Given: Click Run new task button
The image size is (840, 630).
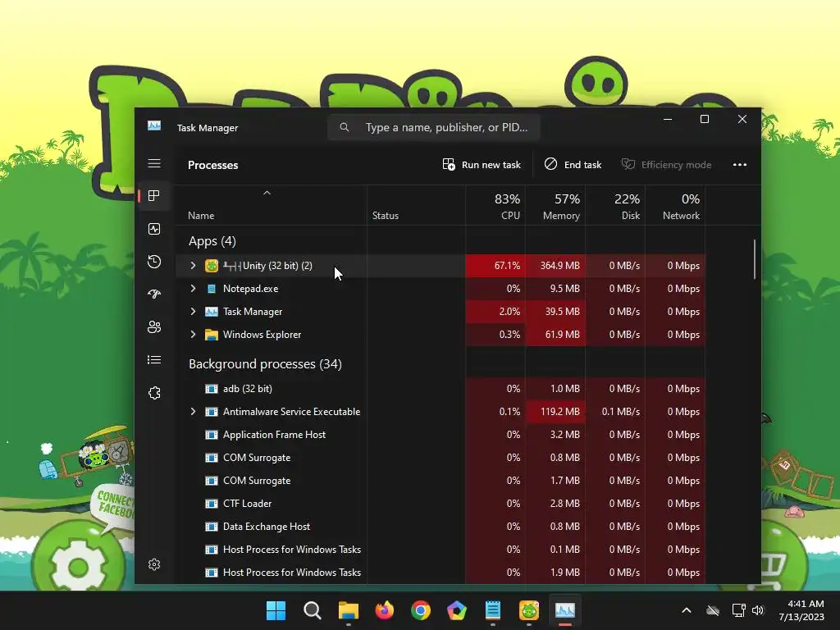Looking at the screenshot, I should pyautogui.click(x=482, y=165).
